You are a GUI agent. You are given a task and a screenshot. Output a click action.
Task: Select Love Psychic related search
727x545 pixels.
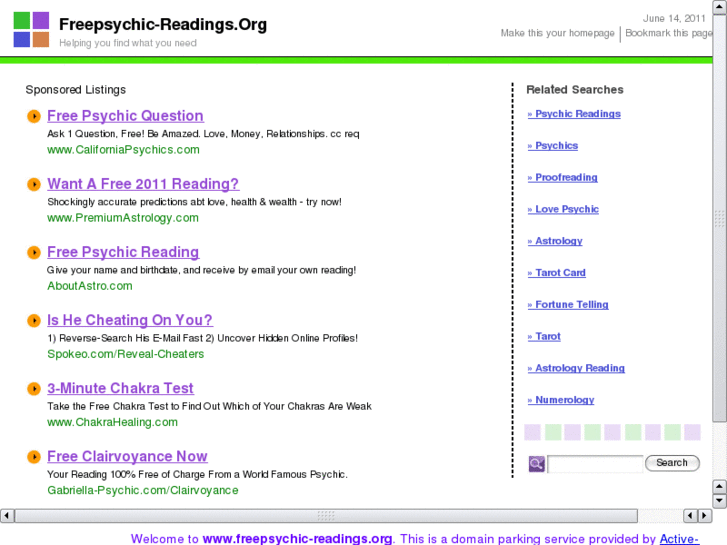pos(563,210)
